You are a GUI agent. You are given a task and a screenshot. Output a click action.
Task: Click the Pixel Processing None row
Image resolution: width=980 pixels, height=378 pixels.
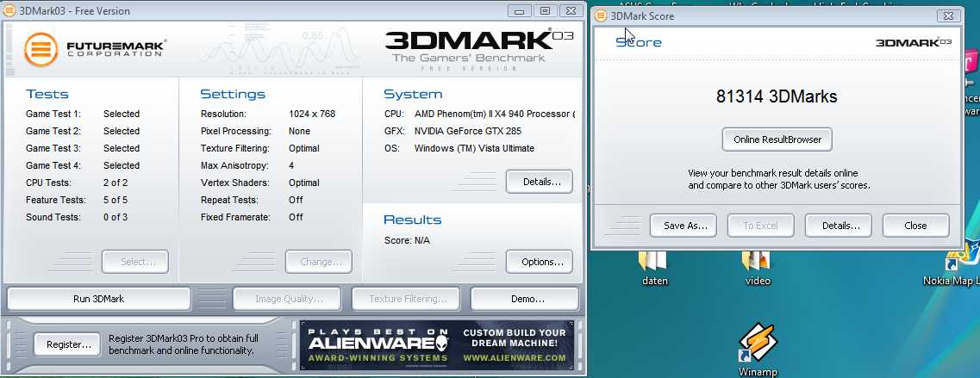click(256, 131)
